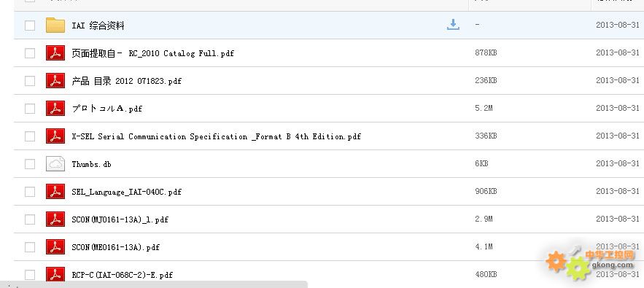
Task: Click PDF icon of SCON(MJ0161-13A)_1.pdf
Action: [55, 219]
